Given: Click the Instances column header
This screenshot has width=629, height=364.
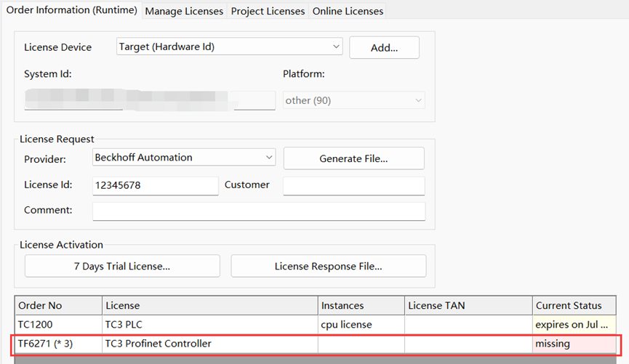Looking at the screenshot, I should 361,305.
